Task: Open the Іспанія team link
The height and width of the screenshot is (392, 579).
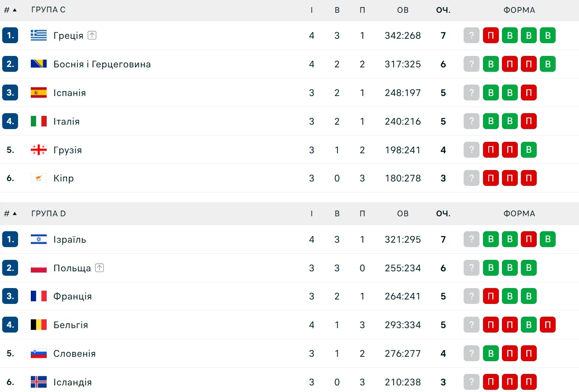Action: tap(70, 92)
